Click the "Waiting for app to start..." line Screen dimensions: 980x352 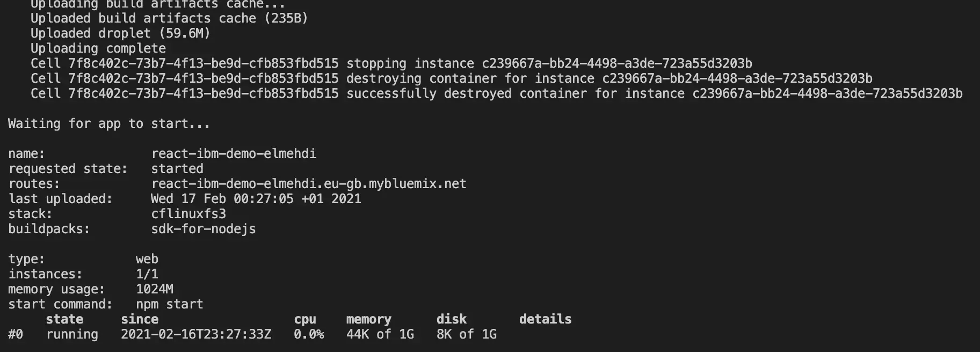pos(109,124)
